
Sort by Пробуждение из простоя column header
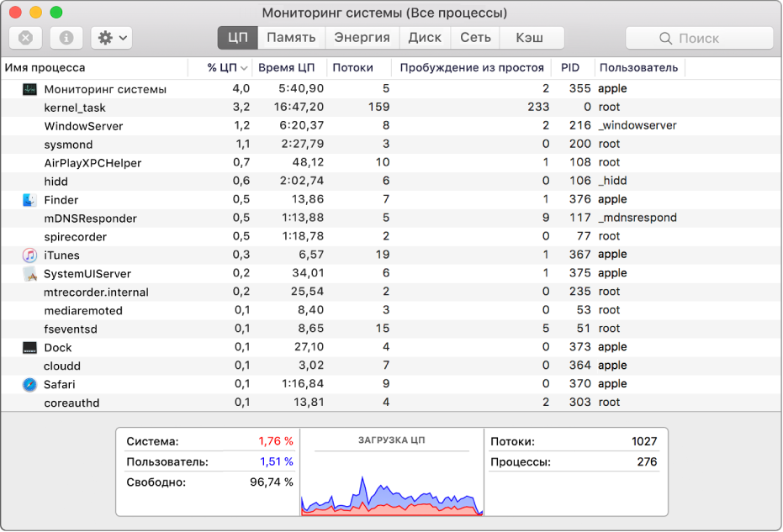(471, 68)
